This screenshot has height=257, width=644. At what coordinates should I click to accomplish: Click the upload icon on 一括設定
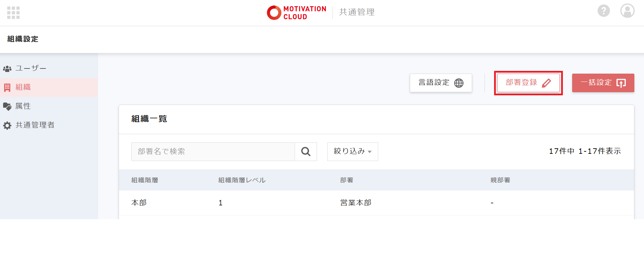(x=621, y=83)
